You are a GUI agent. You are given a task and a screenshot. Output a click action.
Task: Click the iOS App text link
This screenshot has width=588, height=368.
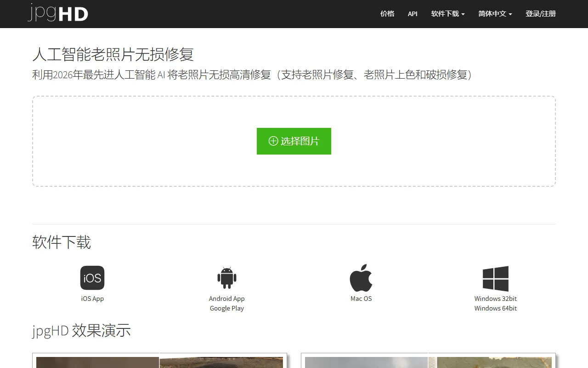[x=92, y=299]
